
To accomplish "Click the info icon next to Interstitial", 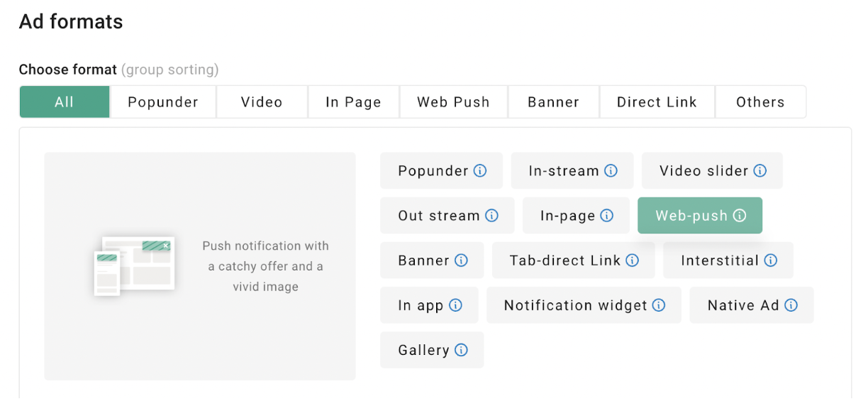I will click(x=771, y=261).
